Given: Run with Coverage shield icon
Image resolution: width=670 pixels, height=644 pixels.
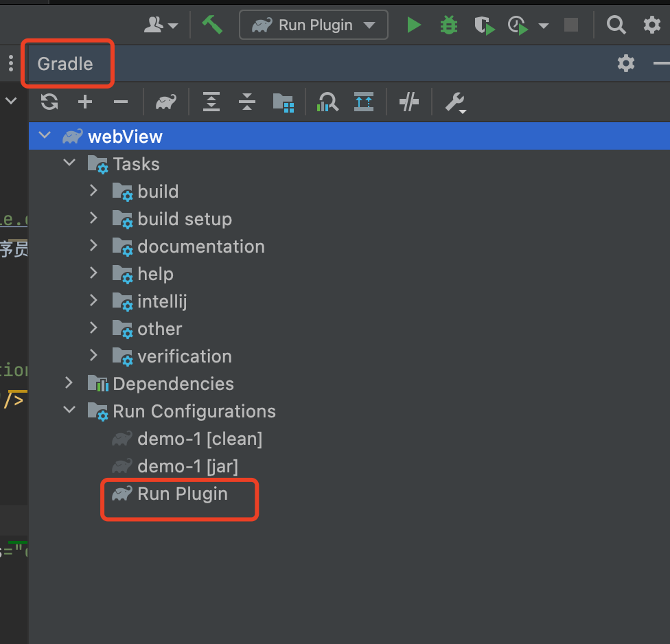Looking at the screenshot, I should pyautogui.click(x=484, y=25).
